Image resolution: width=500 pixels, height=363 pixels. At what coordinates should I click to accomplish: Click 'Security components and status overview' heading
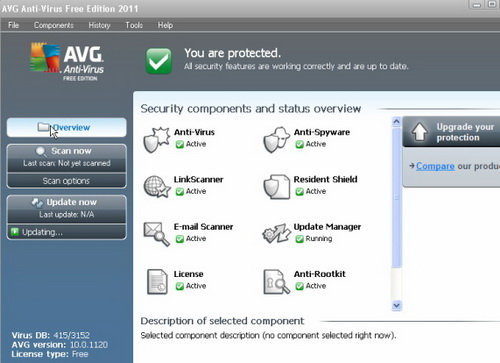tap(251, 109)
